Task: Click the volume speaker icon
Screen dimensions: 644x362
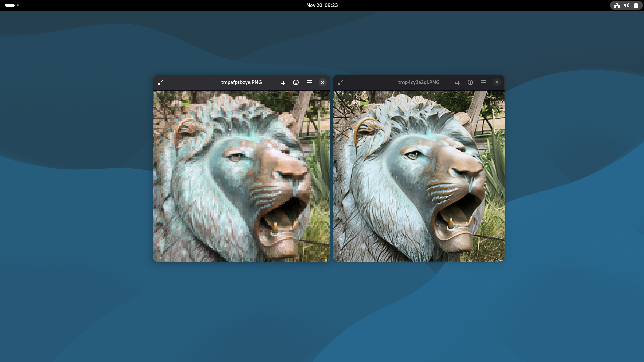Action: point(627,5)
